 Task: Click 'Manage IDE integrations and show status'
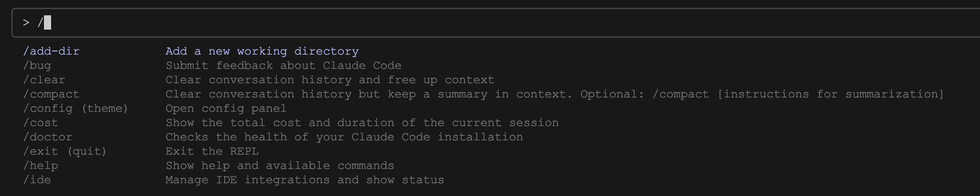pos(305,180)
